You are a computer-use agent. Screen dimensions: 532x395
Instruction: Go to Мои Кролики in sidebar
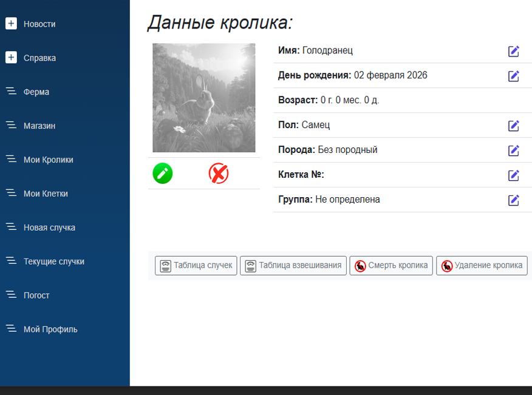pos(48,160)
